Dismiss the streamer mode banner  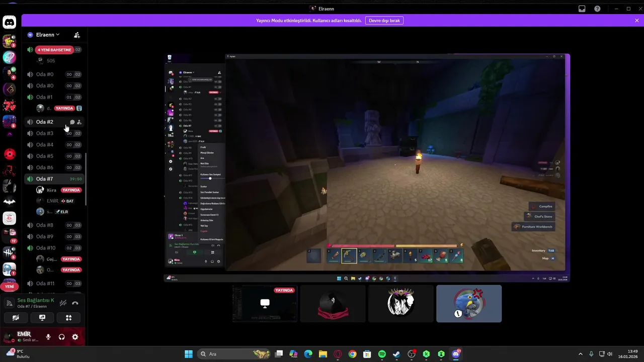pyautogui.click(x=636, y=21)
